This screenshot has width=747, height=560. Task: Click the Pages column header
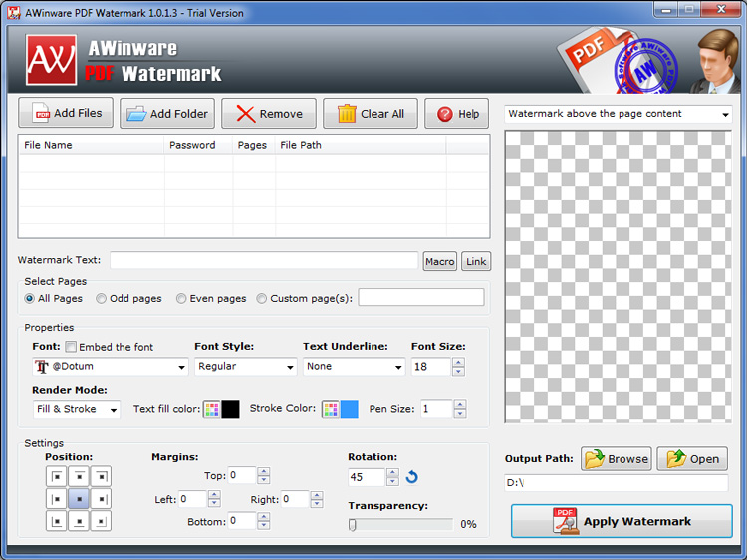(254, 145)
